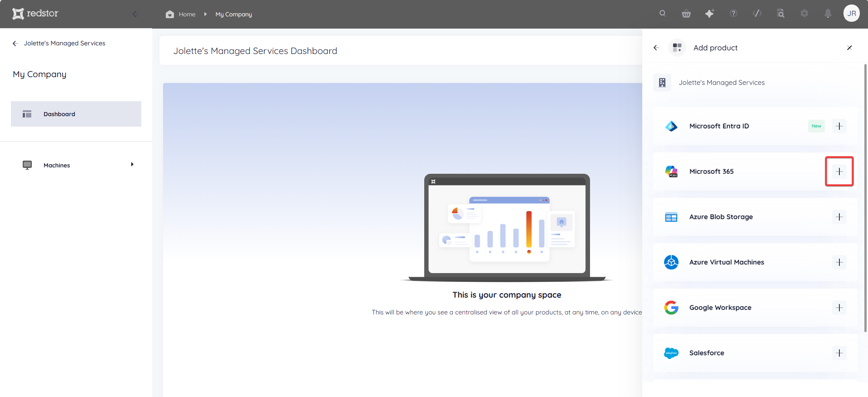868x397 pixels.
Task: Click the Salesforce label
Action: click(x=707, y=353)
